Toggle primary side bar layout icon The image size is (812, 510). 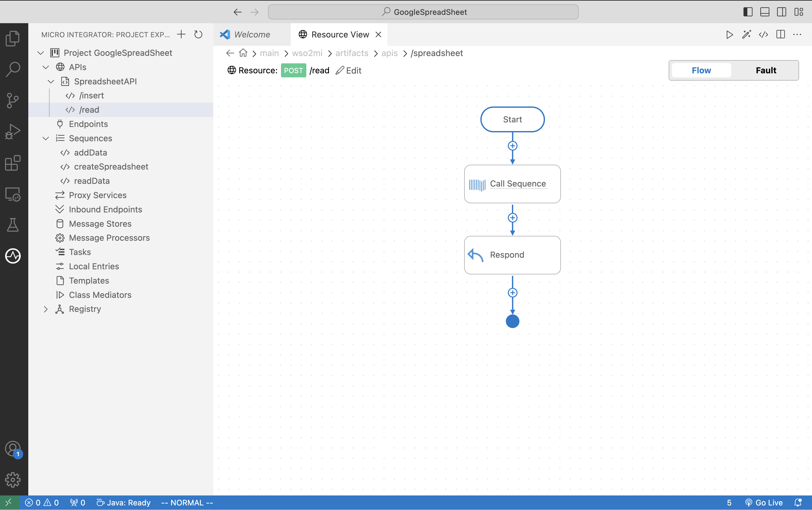click(x=748, y=12)
